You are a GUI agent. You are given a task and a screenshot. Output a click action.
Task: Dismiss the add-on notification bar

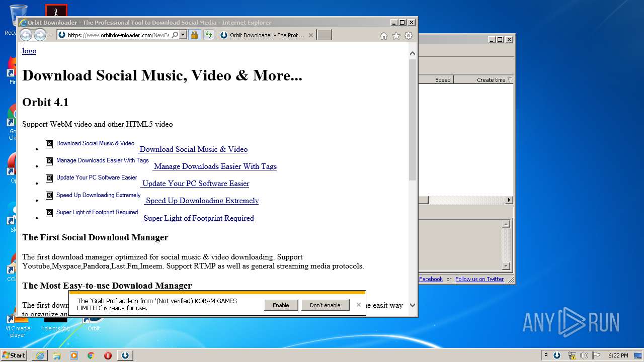click(x=358, y=305)
